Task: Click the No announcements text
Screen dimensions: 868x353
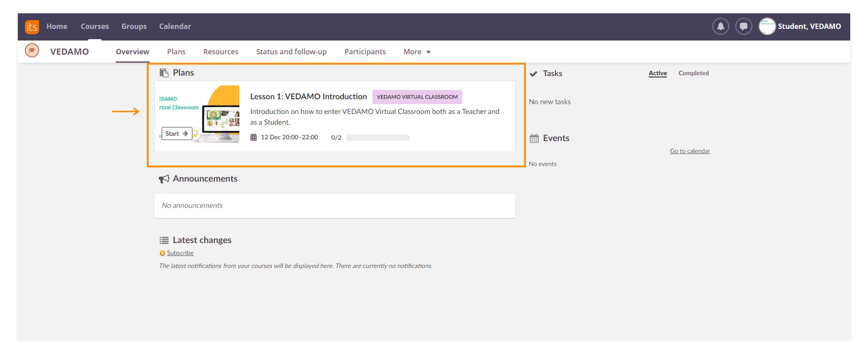Action: click(192, 205)
